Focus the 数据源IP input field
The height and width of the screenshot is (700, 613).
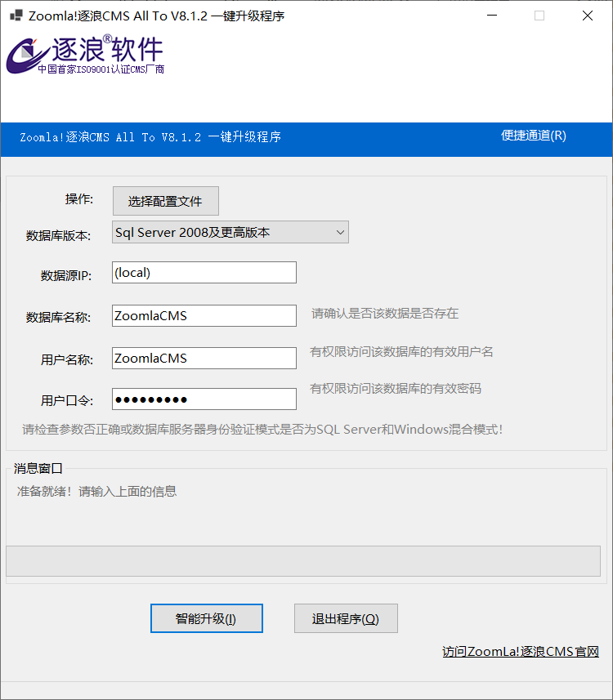pyautogui.click(x=204, y=272)
